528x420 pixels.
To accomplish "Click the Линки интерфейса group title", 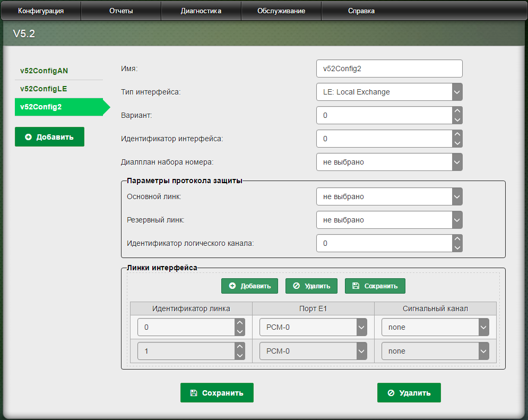I will 162,268.
